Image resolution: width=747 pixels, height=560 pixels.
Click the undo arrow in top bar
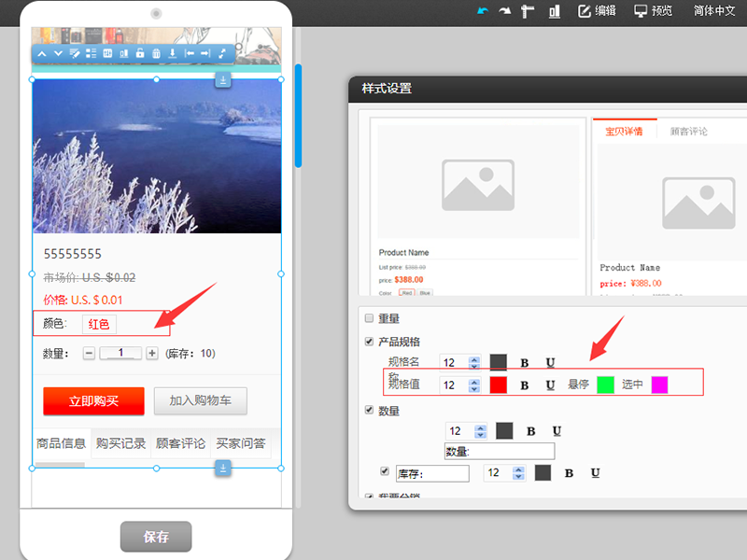point(482,11)
